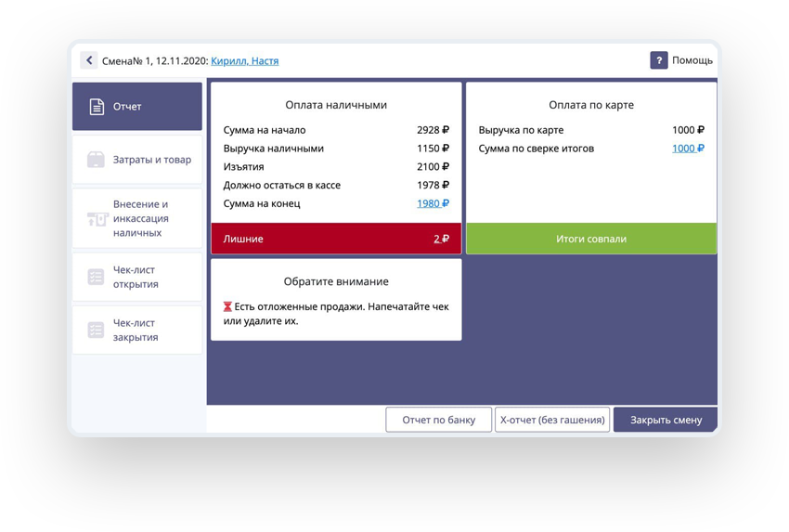789x532 pixels.
Task: Go to Чек-лист закрытия section
Action: coord(137,331)
